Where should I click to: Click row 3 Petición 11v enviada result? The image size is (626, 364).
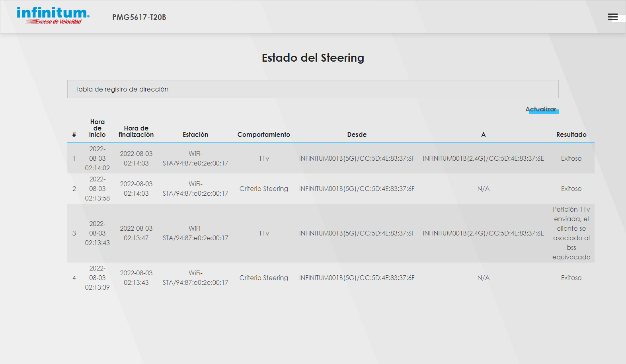coord(571,234)
